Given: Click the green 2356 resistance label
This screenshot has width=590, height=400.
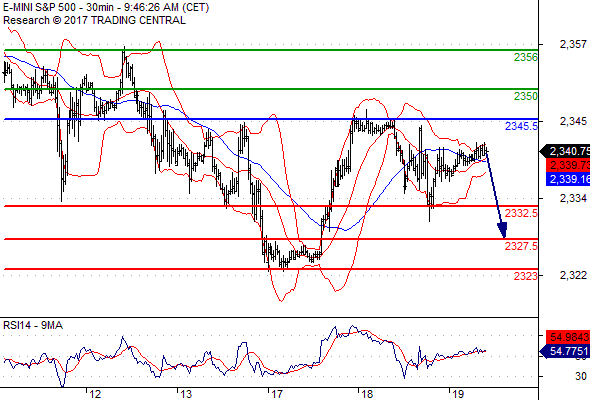Looking at the screenshot, I should [x=526, y=57].
